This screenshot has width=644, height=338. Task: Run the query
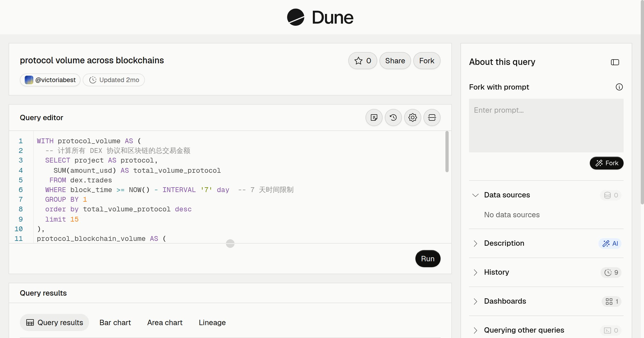tap(428, 259)
